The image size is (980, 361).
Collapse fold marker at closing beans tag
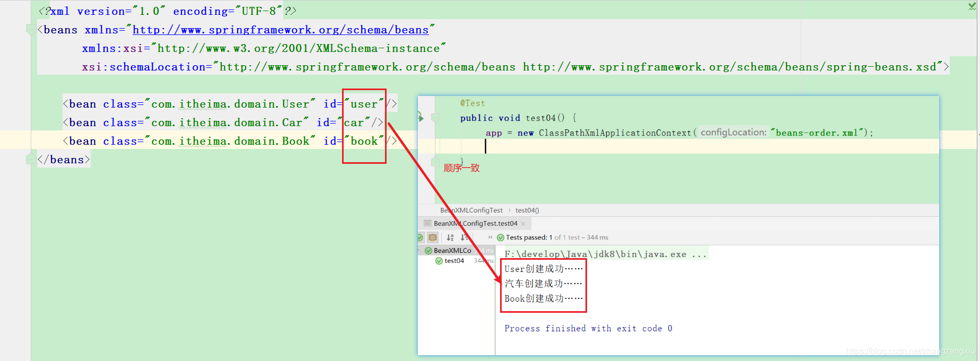[x=31, y=159]
